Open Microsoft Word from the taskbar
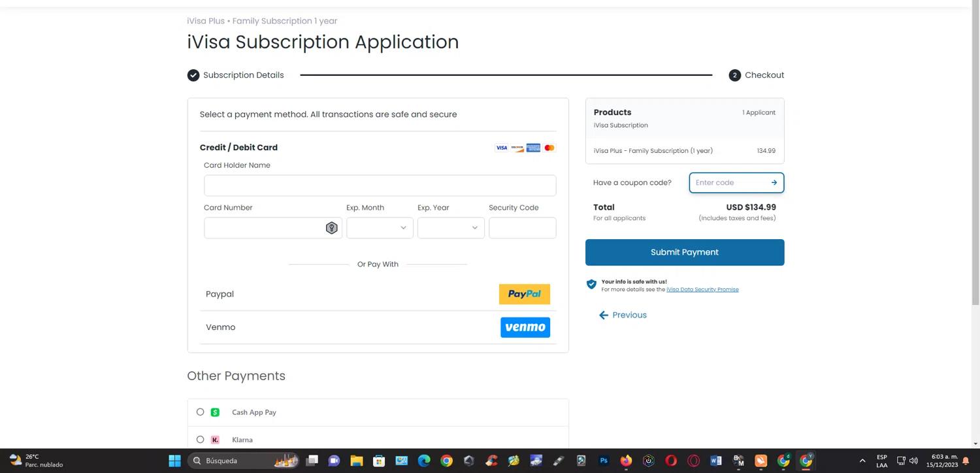Viewport: 980px width, 473px height. click(x=716, y=461)
